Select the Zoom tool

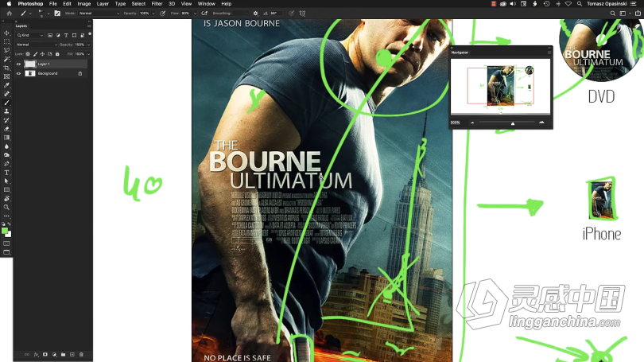tap(6, 207)
